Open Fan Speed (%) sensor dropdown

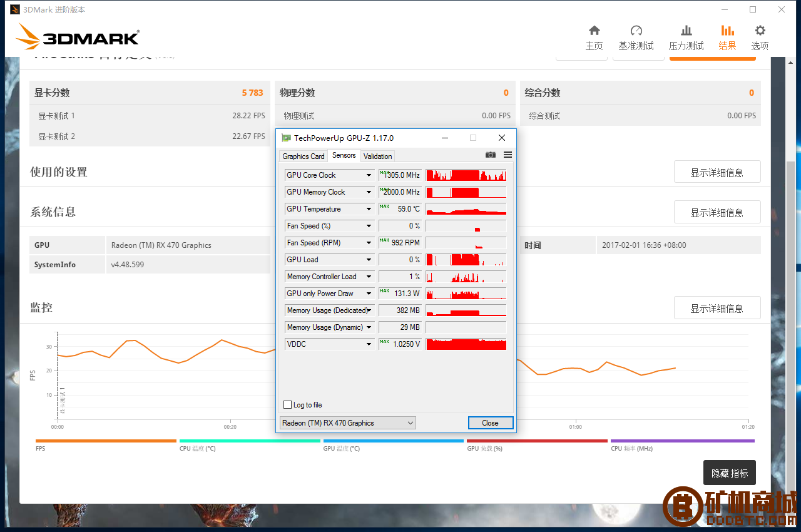coord(369,226)
